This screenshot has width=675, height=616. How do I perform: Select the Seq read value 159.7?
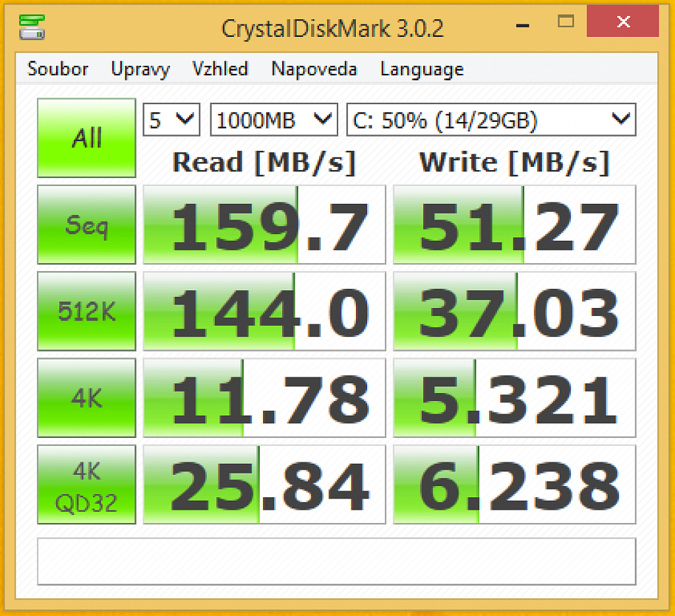point(264,224)
